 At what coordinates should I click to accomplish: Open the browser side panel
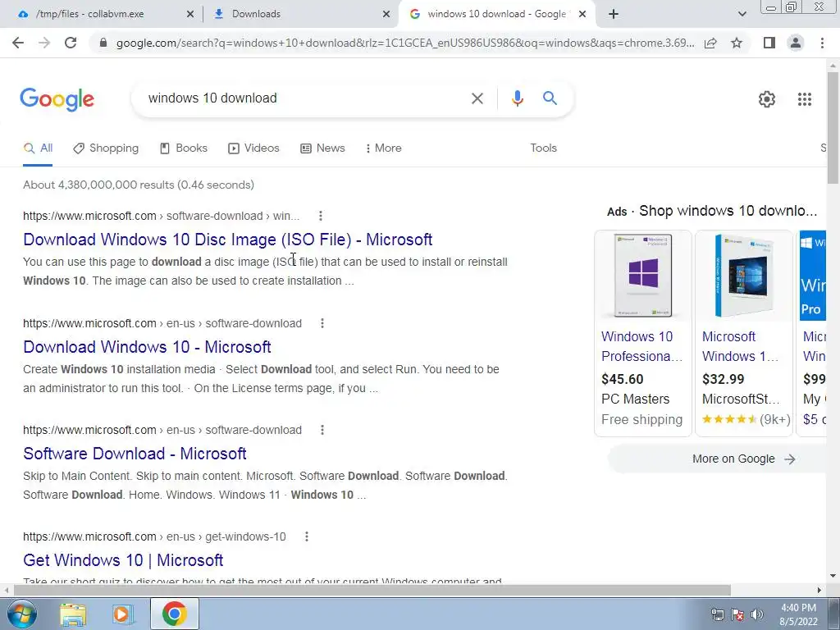tap(769, 43)
